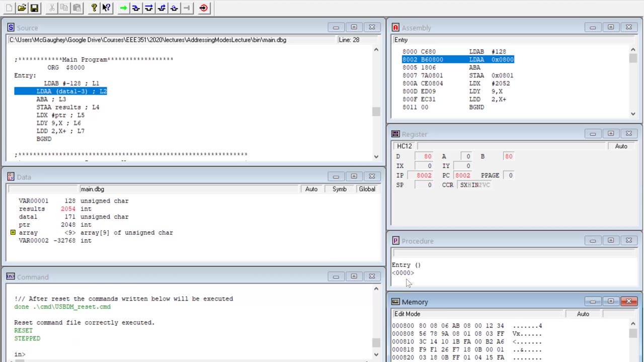644x362 pixels.
Task: Activate context help pointer icon
Action: pos(106,8)
